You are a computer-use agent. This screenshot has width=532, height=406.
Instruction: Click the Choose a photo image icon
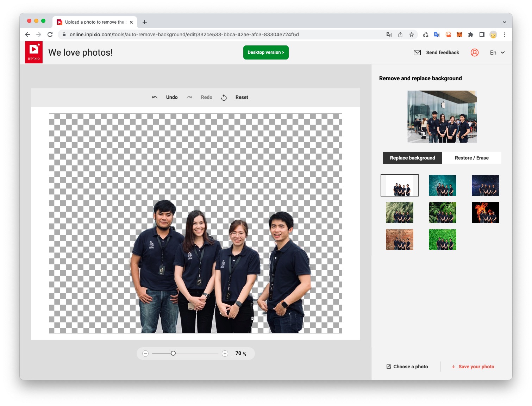pos(388,367)
